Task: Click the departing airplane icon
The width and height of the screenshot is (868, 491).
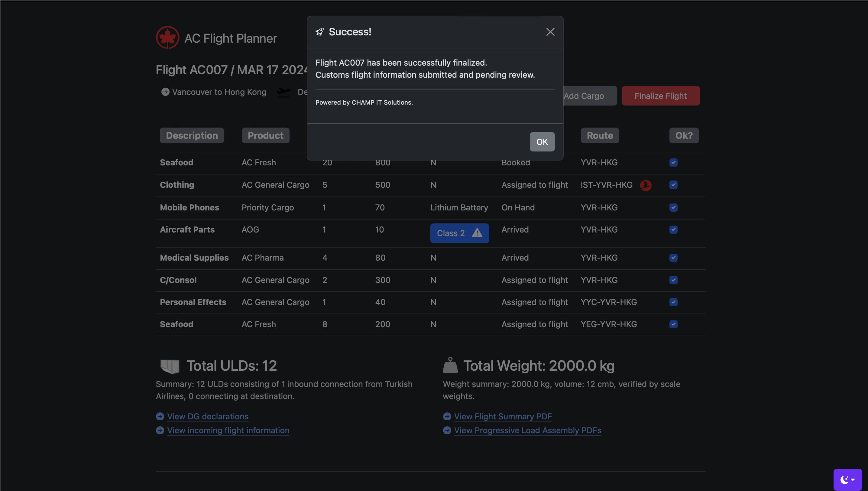Action: point(283,92)
